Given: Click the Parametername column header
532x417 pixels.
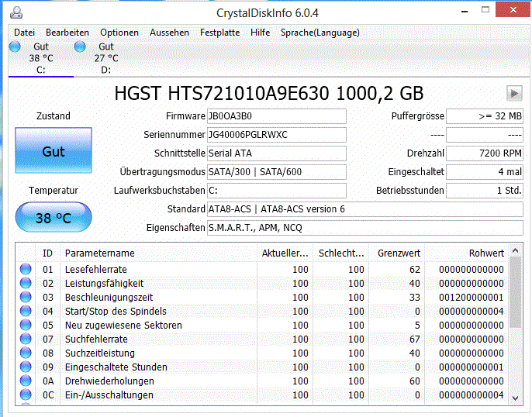Looking at the screenshot, I should pyautogui.click(x=158, y=253).
